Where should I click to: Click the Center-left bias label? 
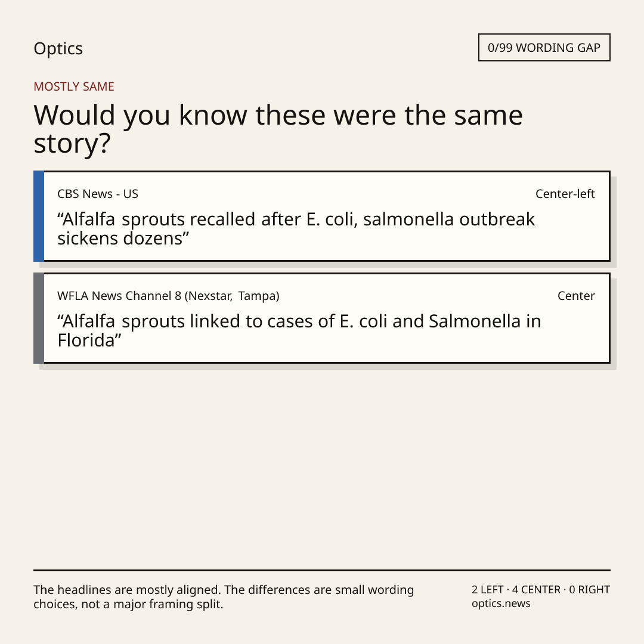pyautogui.click(x=565, y=194)
